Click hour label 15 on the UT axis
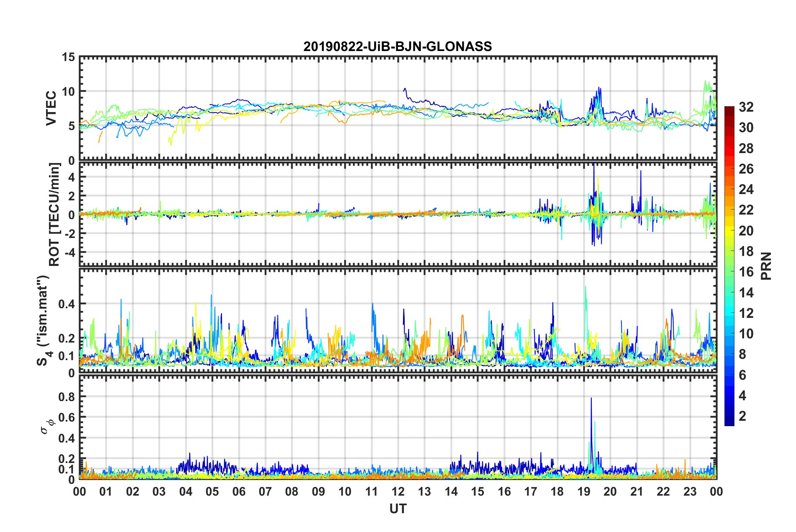The width and height of the screenshot is (796, 532). tap(478, 491)
